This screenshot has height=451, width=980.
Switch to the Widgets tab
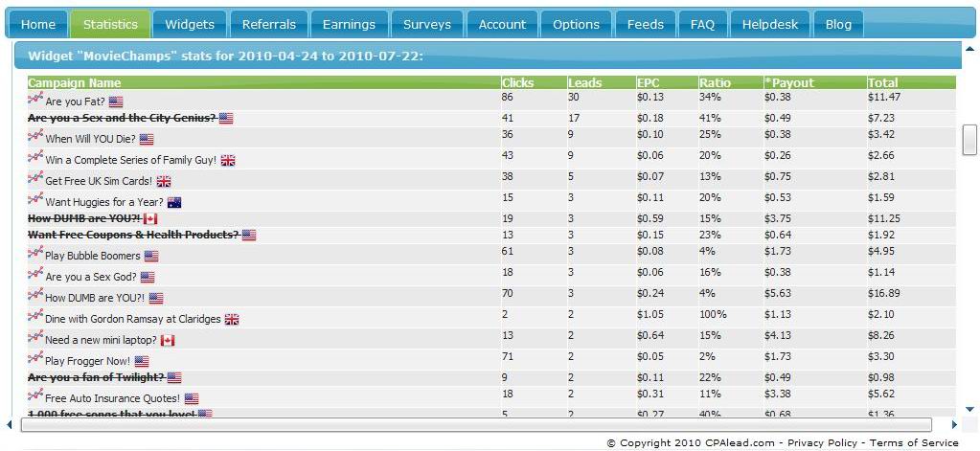[190, 24]
